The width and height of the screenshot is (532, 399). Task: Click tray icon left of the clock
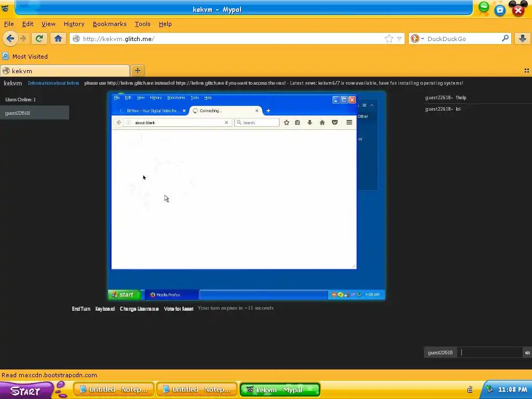[x=489, y=389]
